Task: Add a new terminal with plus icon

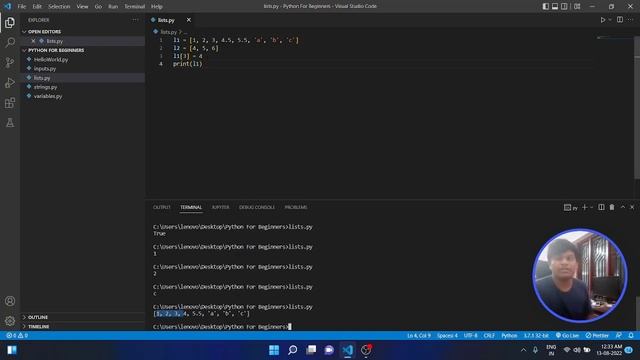Action: pyautogui.click(x=584, y=207)
